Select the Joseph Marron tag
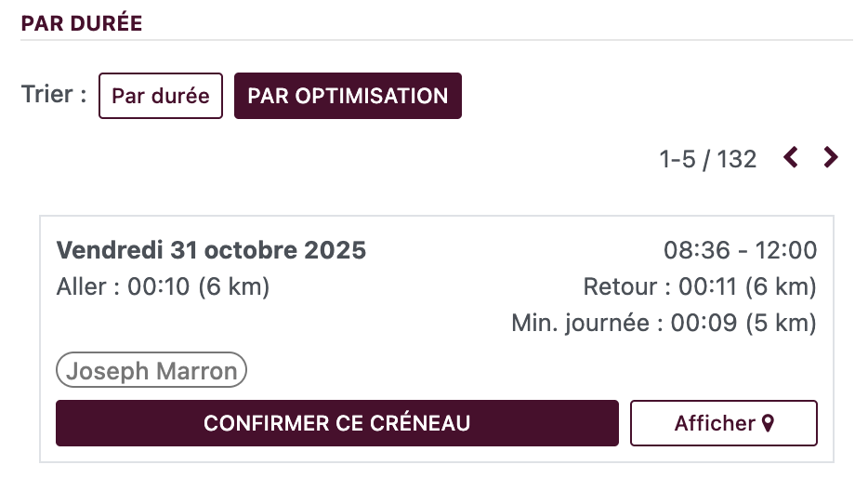This screenshot has height=478, width=868. pyautogui.click(x=151, y=371)
